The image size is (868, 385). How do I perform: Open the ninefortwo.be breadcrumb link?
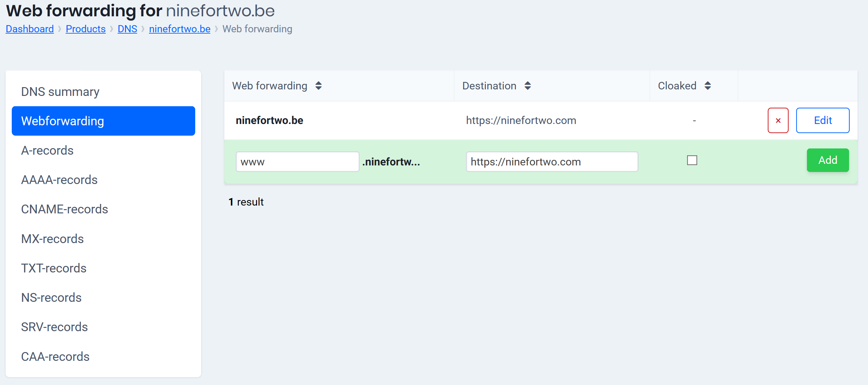click(179, 29)
